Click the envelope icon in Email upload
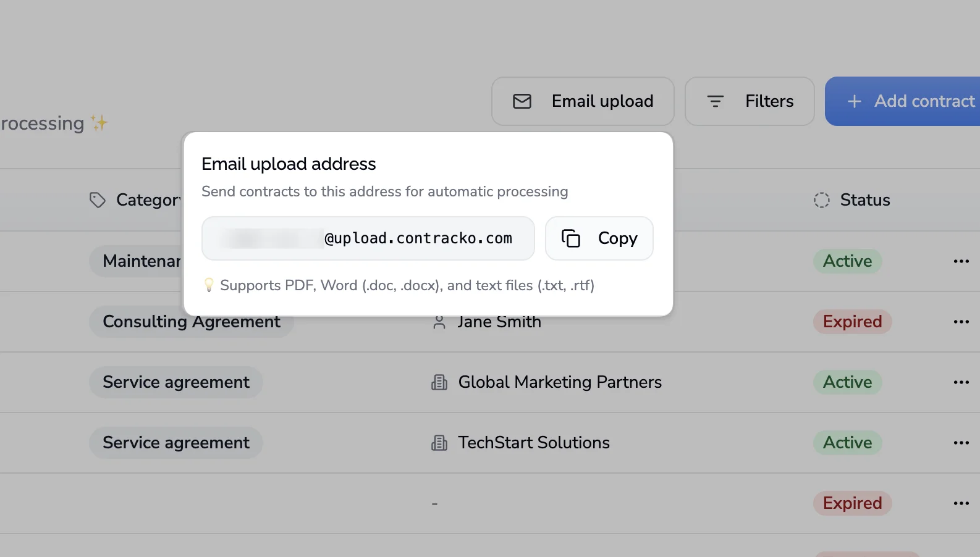980x557 pixels. pos(522,101)
